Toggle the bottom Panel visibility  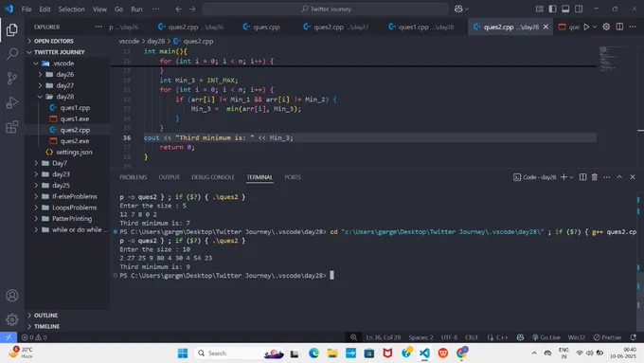(x=565, y=9)
